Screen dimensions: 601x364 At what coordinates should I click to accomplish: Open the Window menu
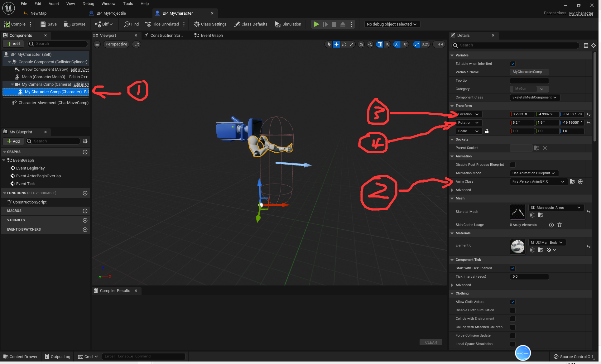[x=108, y=3]
